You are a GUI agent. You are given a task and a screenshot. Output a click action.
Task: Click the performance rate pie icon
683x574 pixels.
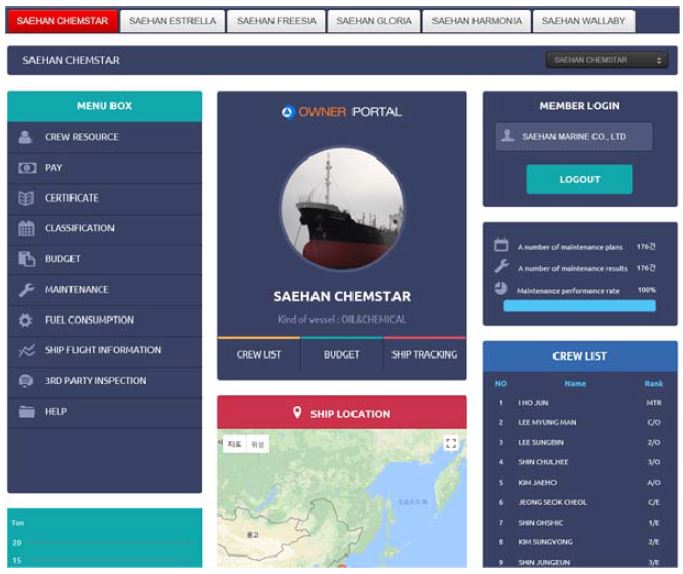click(500, 288)
